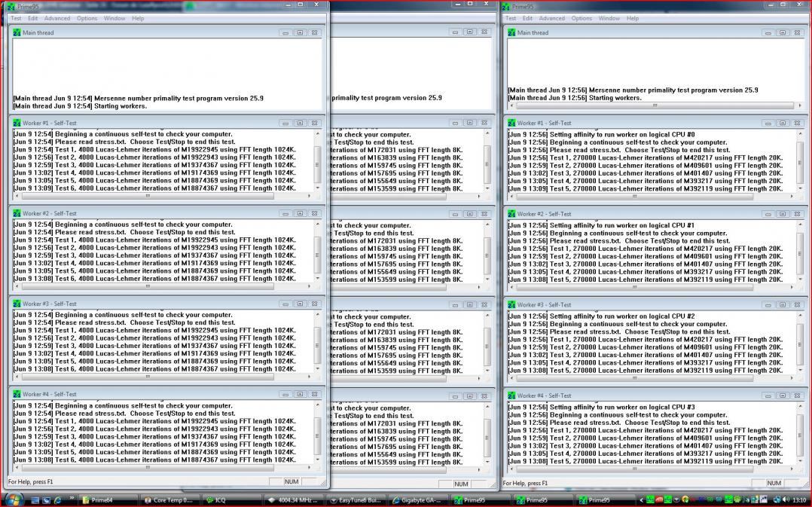Click 'Setting affinity to run worker on logical CPU #2'
This screenshot has height=507, width=812.
pos(622,316)
